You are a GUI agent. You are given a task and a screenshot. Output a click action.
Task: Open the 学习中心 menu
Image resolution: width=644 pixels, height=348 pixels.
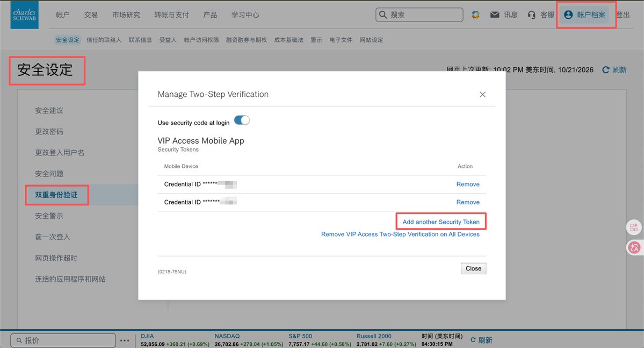245,15
